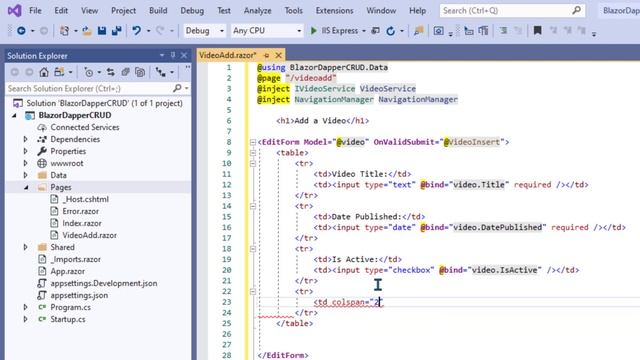Save the current file with Save icon

[102, 31]
